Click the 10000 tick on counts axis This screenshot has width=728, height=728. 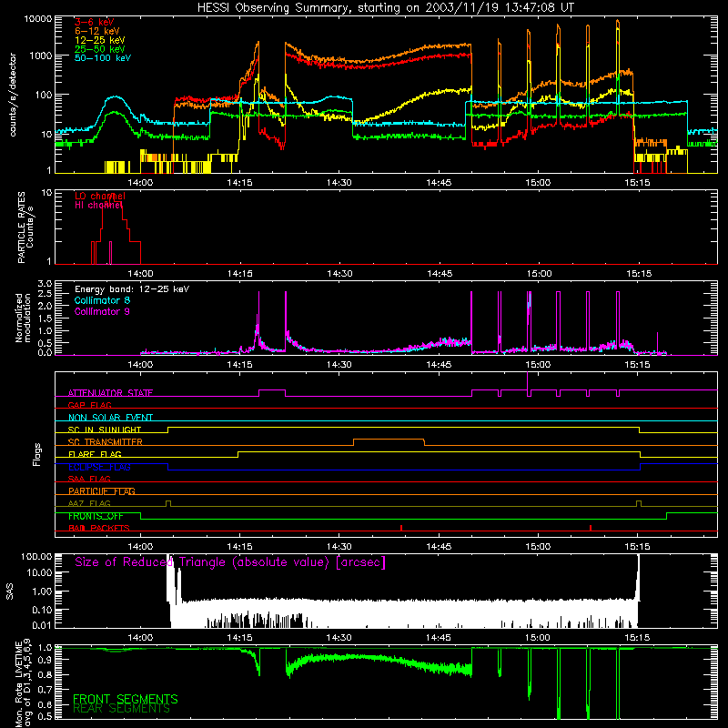coord(38,19)
